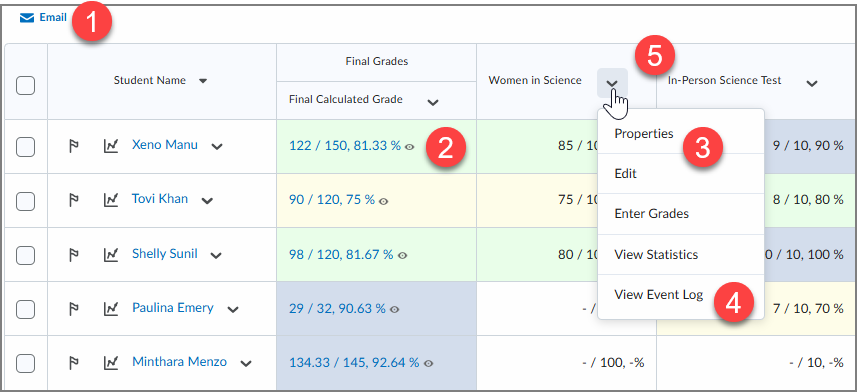The width and height of the screenshot is (857, 392).
Task: Sort by the Student Name header arrow
Action: (x=203, y=81)
